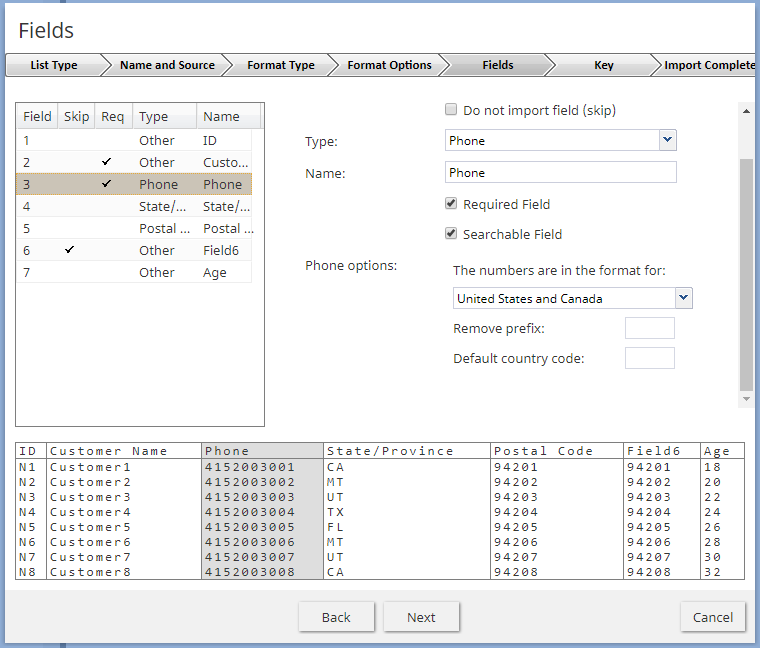
Task: Select the Customer Name preview column header
Action: point(124,451)
